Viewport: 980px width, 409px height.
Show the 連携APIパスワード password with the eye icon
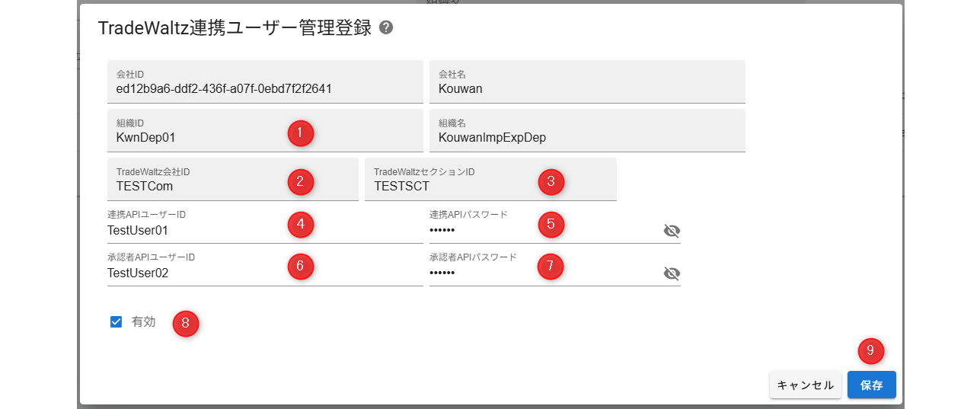tap(671, 231)
